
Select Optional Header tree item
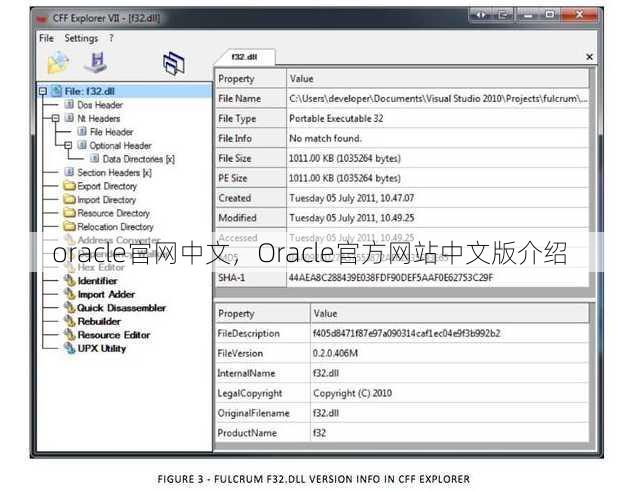click(120, 146)
